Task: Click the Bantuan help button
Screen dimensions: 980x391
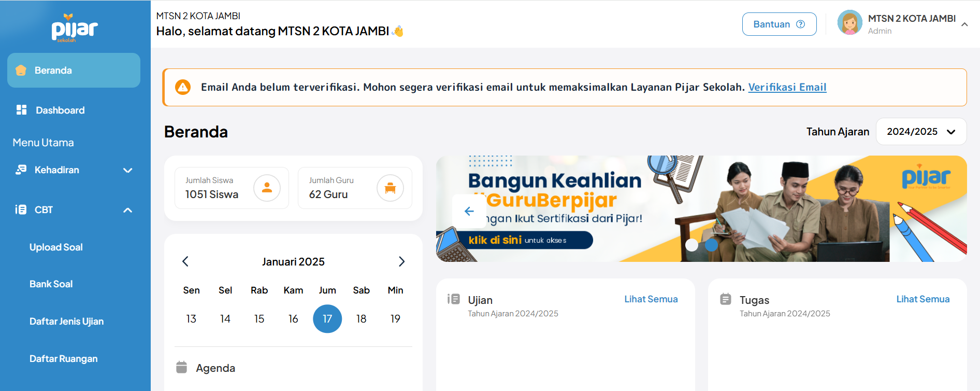Action: (x=779, y=24)
